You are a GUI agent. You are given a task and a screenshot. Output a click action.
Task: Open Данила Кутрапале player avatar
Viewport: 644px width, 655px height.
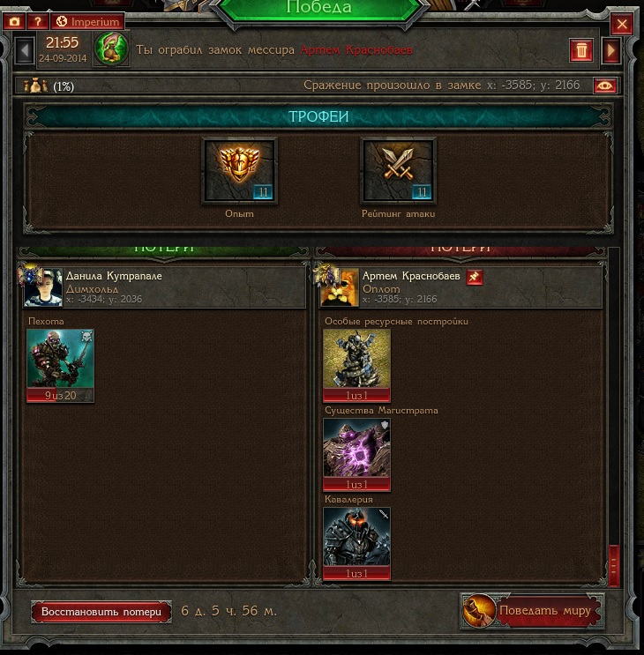tap(43, 287)
